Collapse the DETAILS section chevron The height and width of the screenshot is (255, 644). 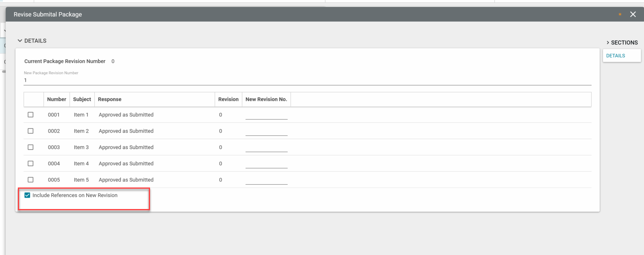(20, 41)
